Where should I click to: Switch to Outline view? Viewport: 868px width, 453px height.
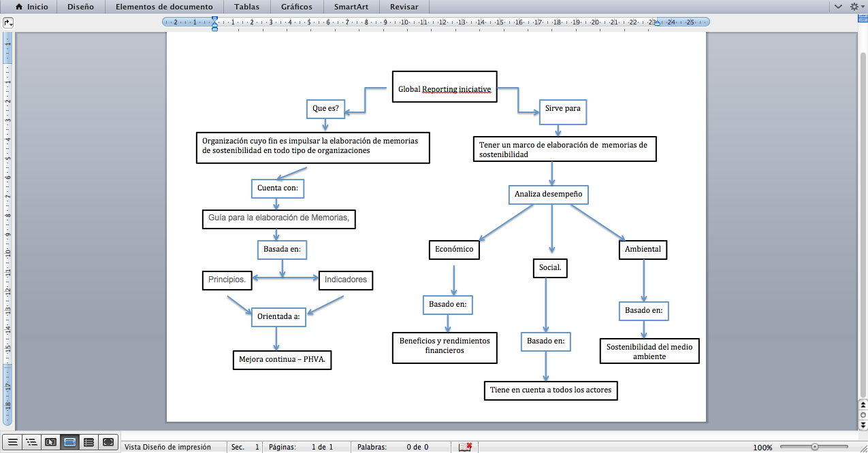coord(31,442)
